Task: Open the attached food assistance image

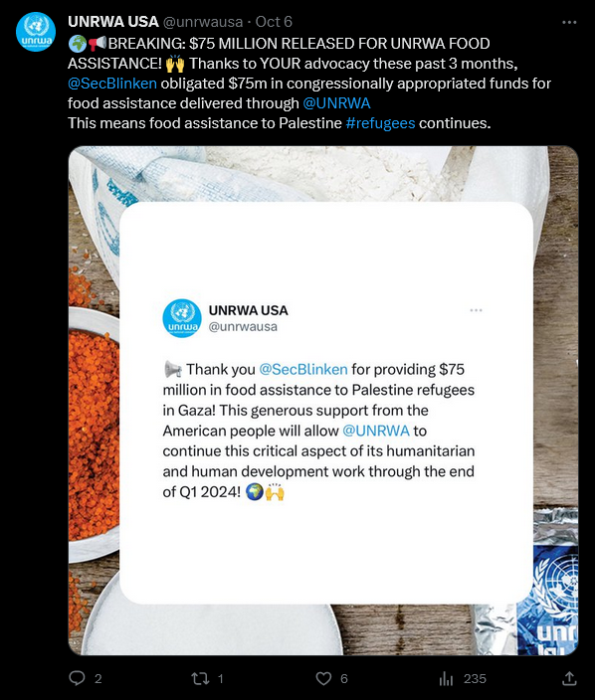Action: pyautogui.click(x=323, y=401)
